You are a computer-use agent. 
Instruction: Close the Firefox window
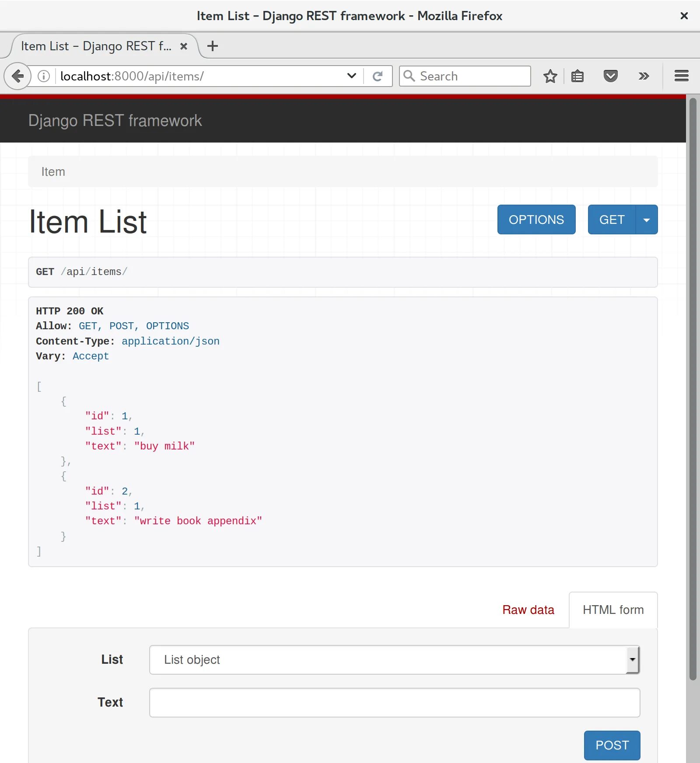coord(684,16)
